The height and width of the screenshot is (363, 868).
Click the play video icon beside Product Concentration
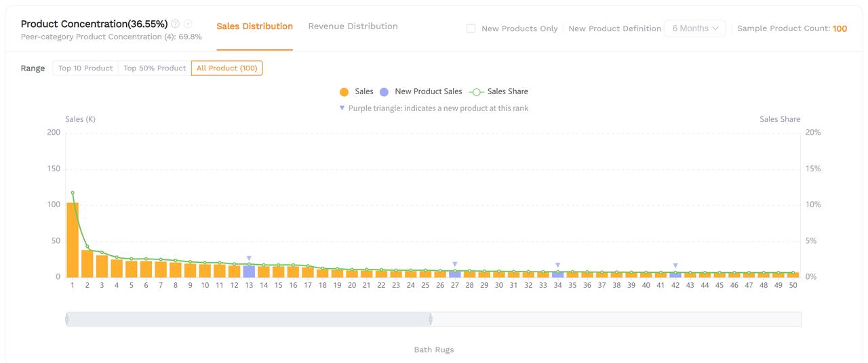(x=188, y=24)
